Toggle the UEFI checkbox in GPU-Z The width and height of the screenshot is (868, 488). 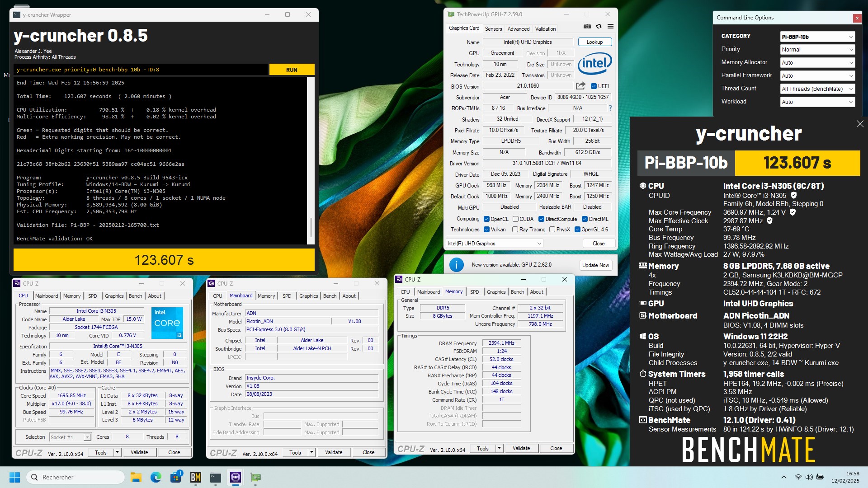(x=594, y=86)
